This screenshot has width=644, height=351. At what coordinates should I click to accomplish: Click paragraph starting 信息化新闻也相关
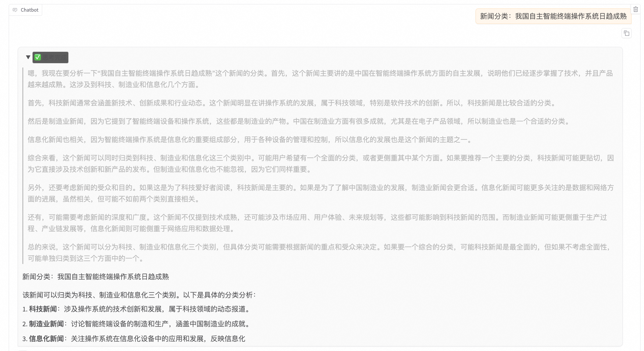[250, 140]
